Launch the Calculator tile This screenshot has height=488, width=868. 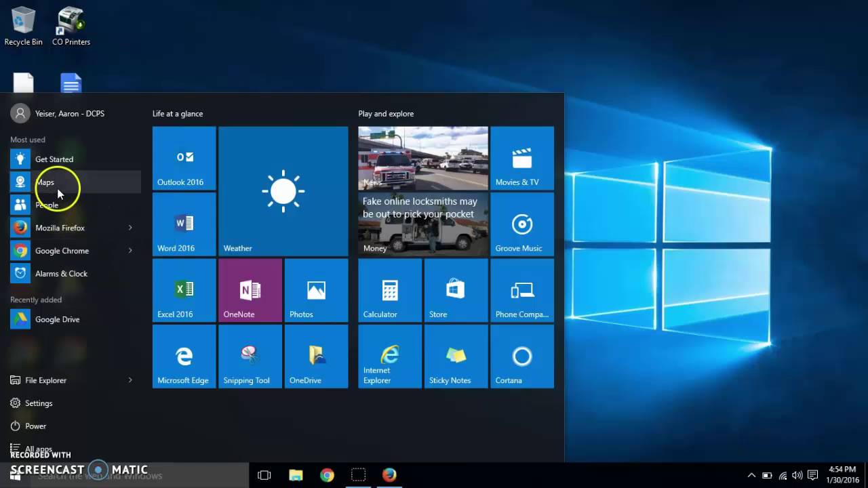(390, 290)
